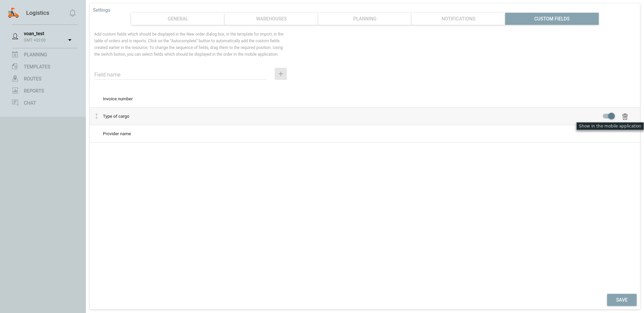Delete the Type of cargo field
The width and height of the screenshot is (644, 313).
625,116
